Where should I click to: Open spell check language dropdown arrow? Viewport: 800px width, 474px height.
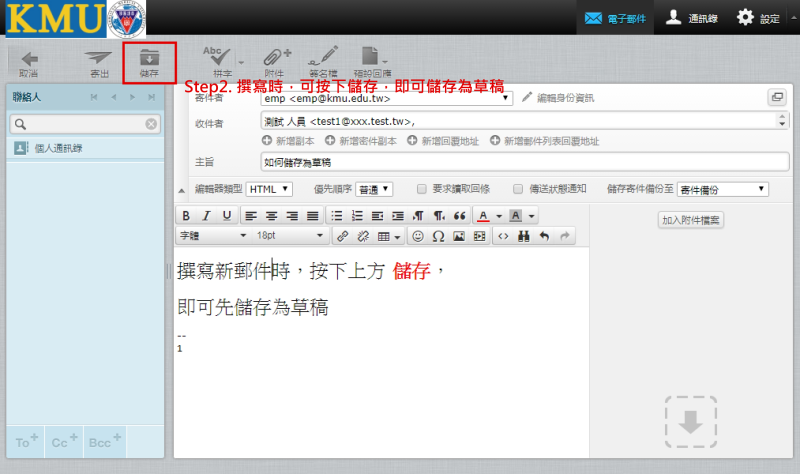[241, 63]
